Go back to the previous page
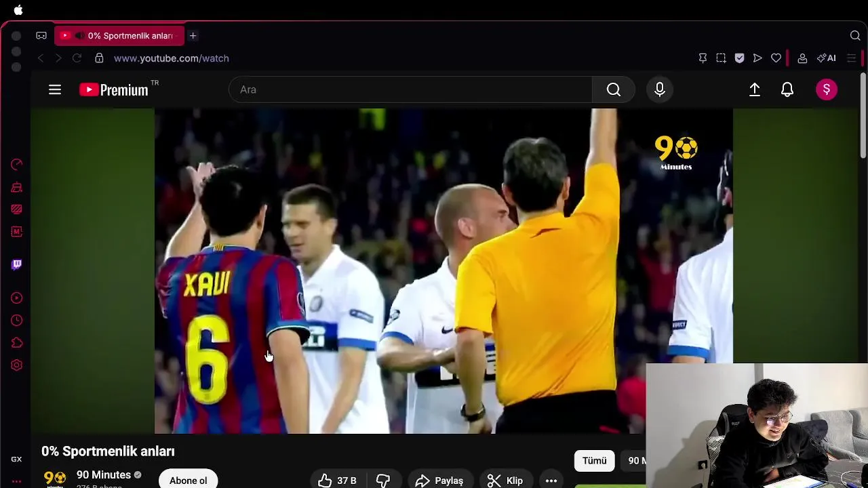The height and width of the screenshot is (488, 868). pos(41,58)
